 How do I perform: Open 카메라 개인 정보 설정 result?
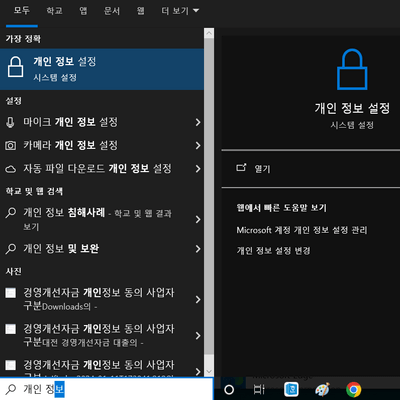102,145
